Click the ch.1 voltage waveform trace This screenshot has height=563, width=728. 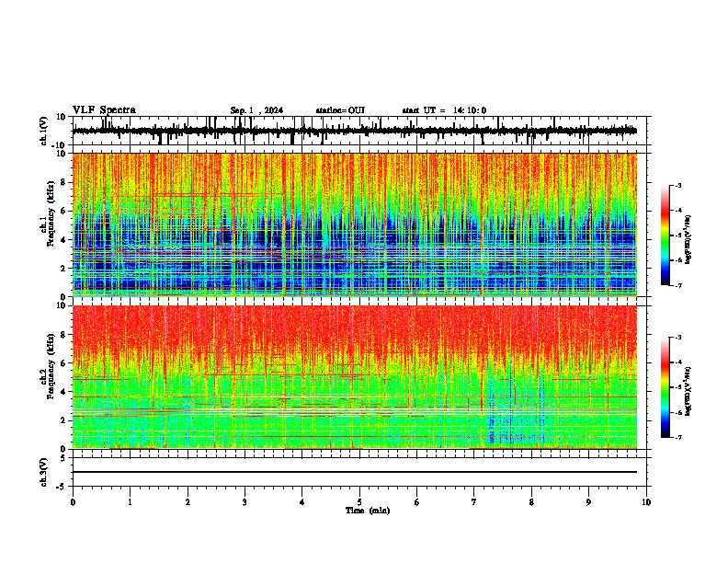(x=354, y=131)
